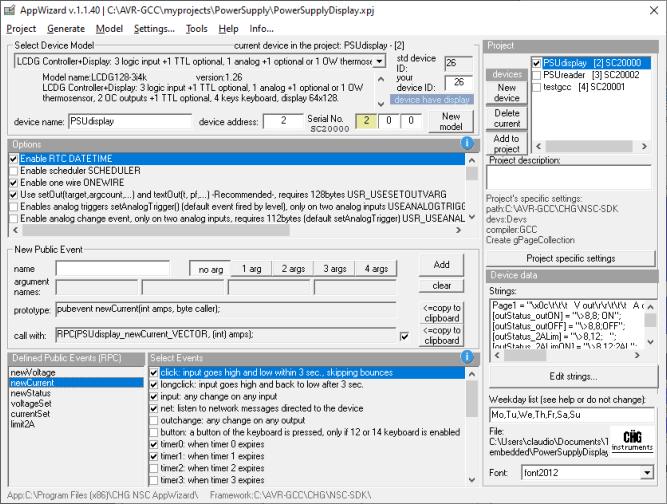Toggle checkbox beside call with field
Image resolution: width=667 pixels, height=504 pixels.
point(405,336)
